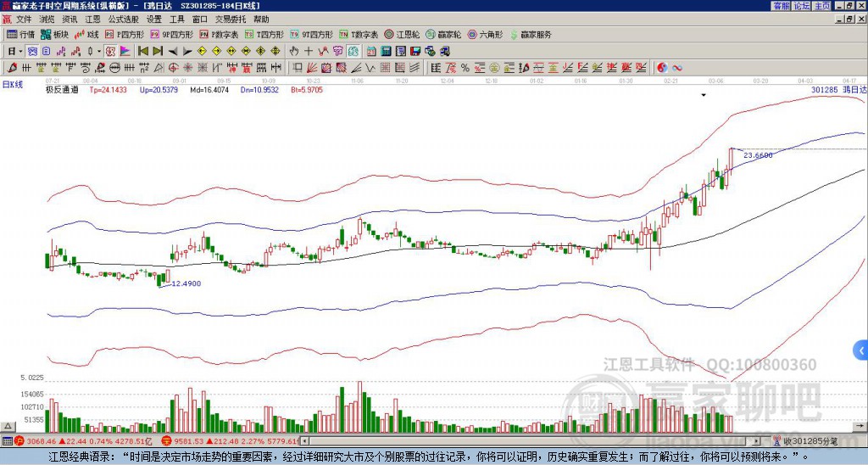Select the hand pan tool
The height and width of the screenshot is (465, 868).
tap(294, 52)
